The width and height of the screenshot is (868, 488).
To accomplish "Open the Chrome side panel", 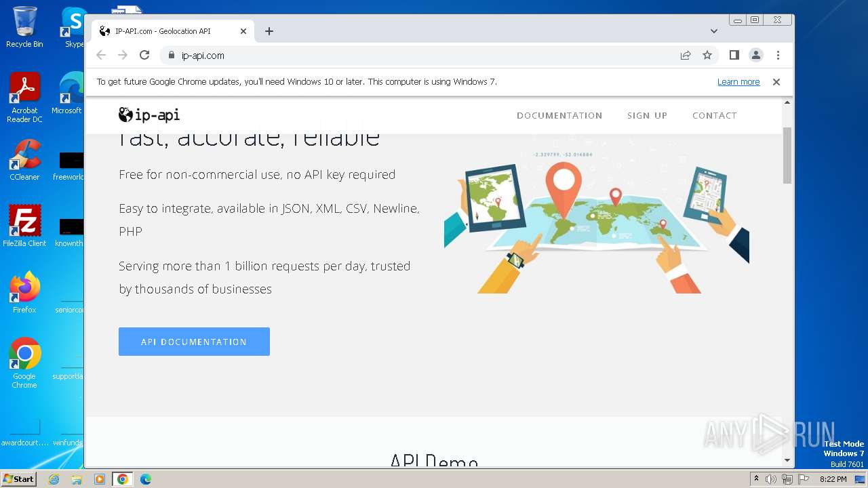I will [734, 55].
